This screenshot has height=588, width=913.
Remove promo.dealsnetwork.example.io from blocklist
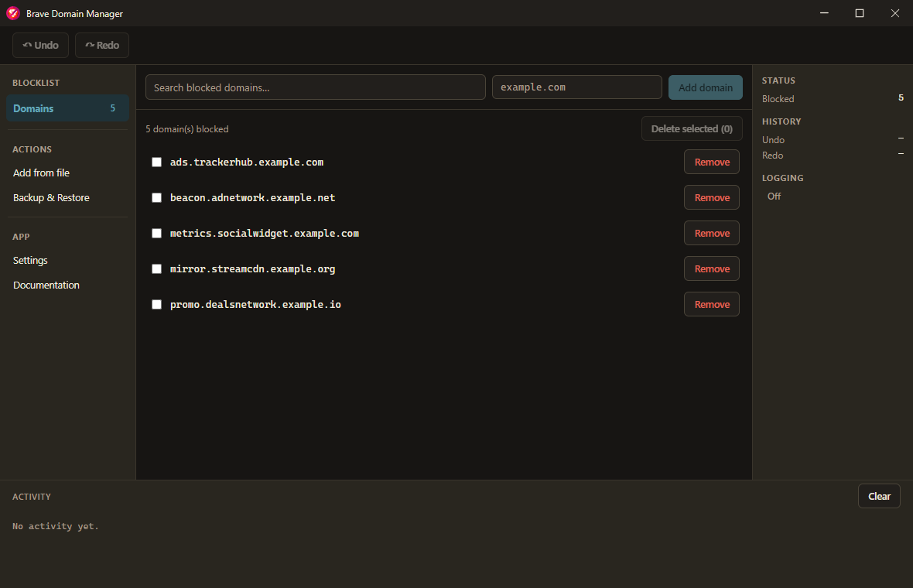pyautogui.click(x=712, y=305)
